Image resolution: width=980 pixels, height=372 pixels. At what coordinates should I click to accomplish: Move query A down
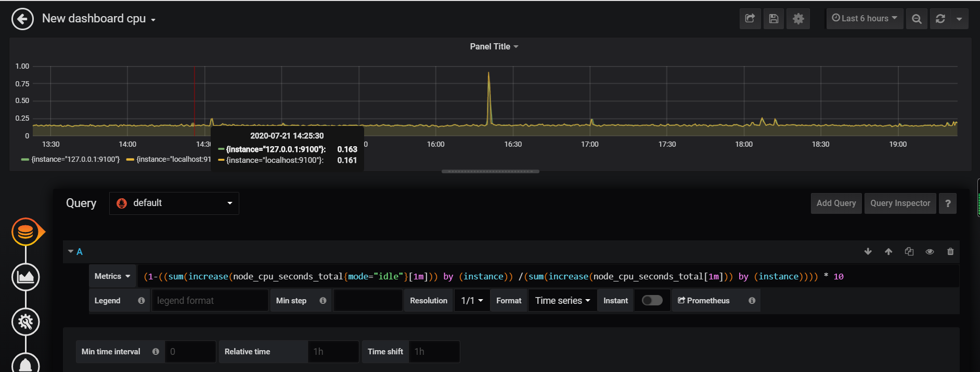point(868,252)
